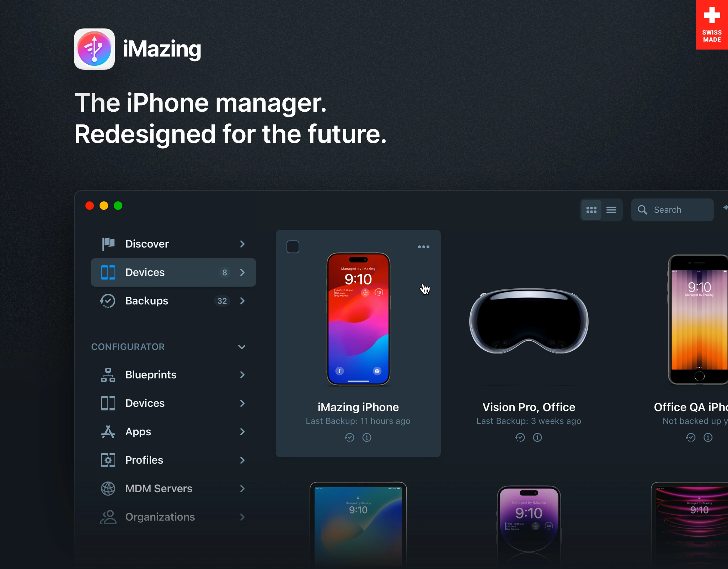
Task: Switch to list view
Action: (611, 210)
